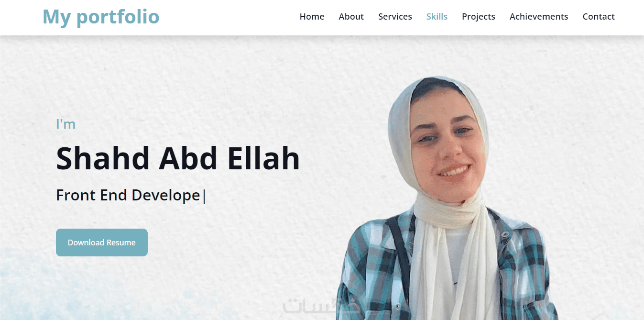The image size is (644, 320).
Task: Click the smiling face in the portrait
Action: click(443, 143)
